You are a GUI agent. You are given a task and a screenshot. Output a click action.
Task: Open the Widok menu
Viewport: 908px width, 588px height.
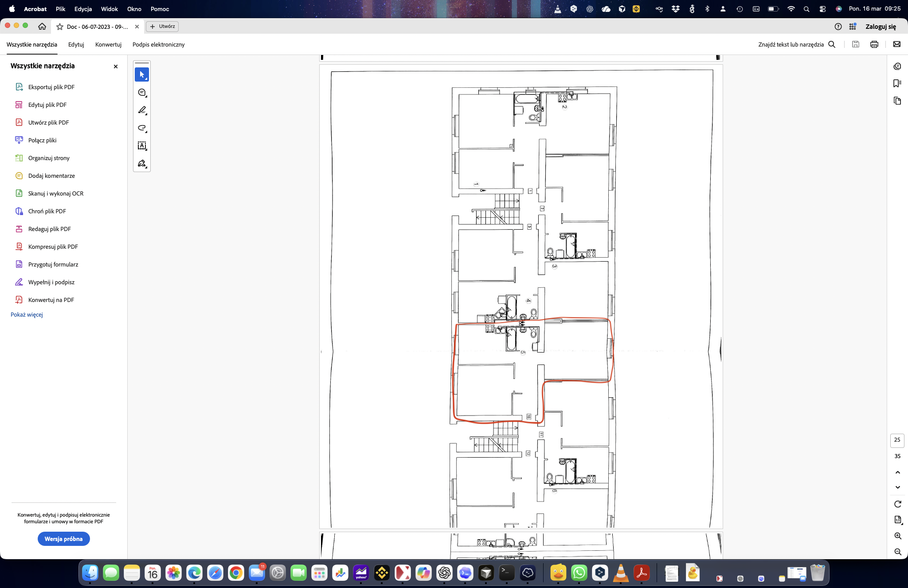109,9
